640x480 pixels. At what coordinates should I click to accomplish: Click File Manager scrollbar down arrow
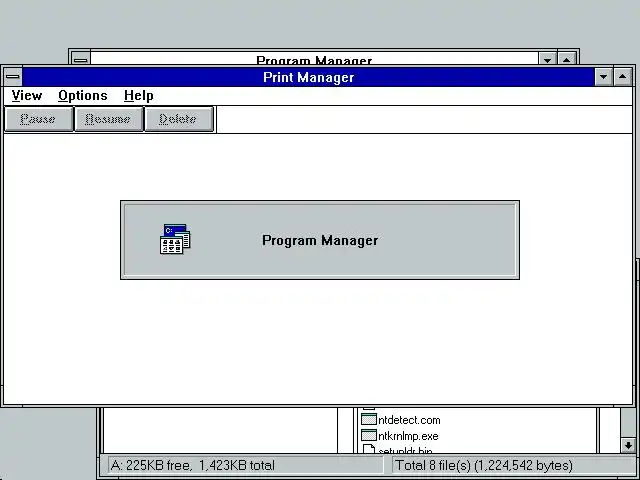click(x=628, y=445)
